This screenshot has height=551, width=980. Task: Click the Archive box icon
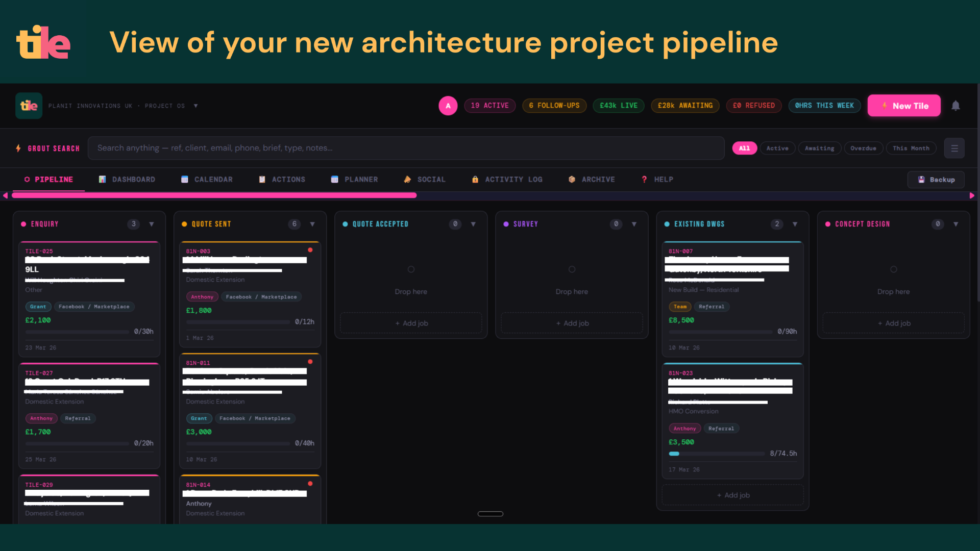(x=572, y=180)
